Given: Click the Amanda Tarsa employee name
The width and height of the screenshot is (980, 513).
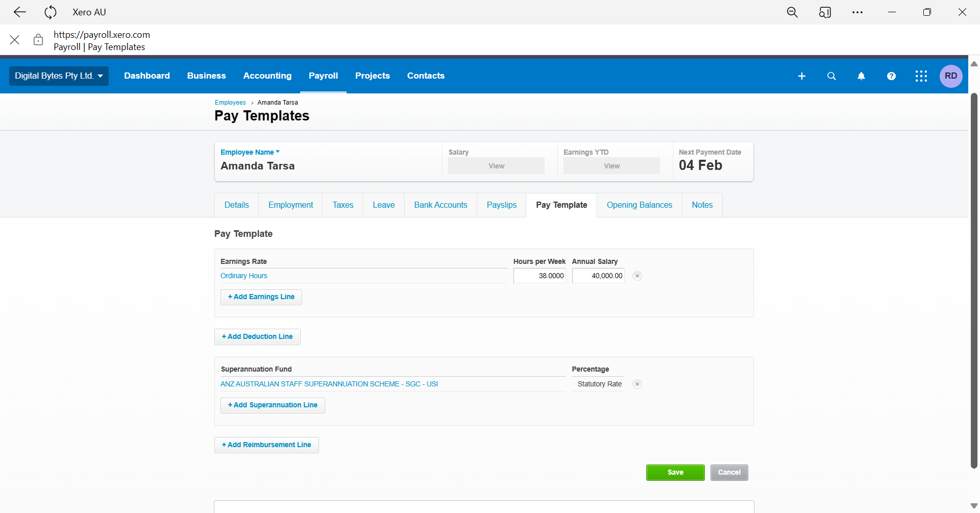Looking at the screenshot, I should (x=258, y=166).
